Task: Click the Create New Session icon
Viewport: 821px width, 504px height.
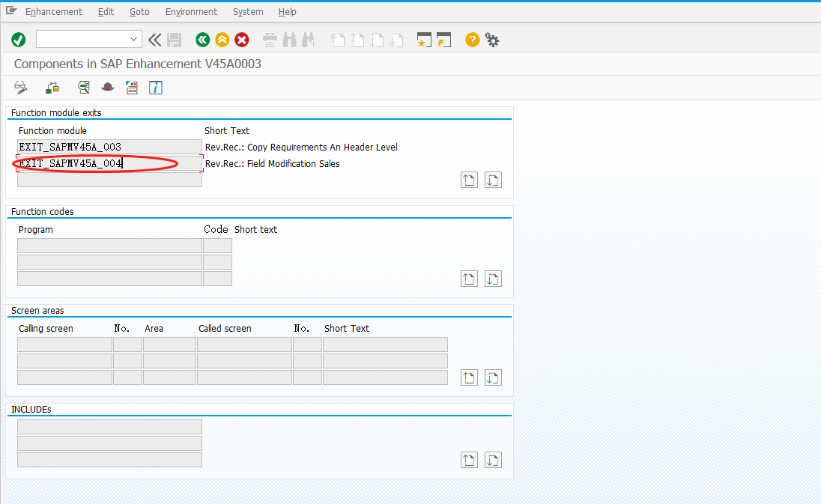Action: pos(424,40)
